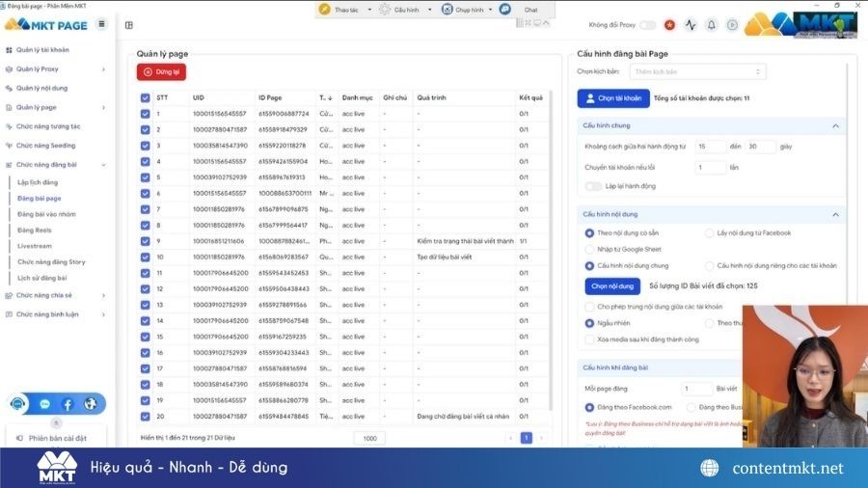
Task: Expand Chức năng bình luận chevron
Action: 103,314
